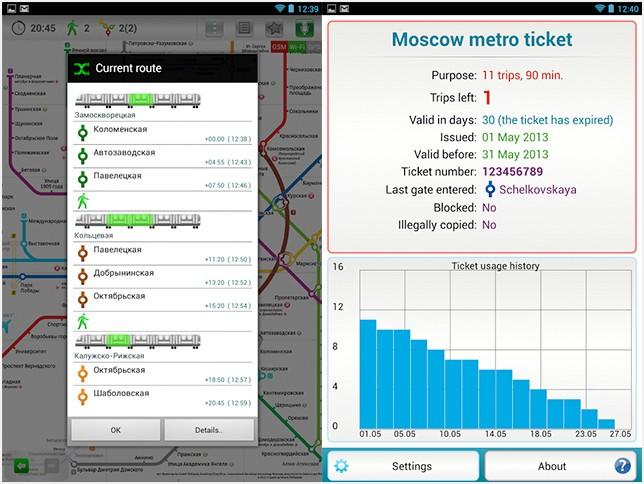Click Коломенская green station marker icon
Viewport: 644px width, 484px height.
83,133
